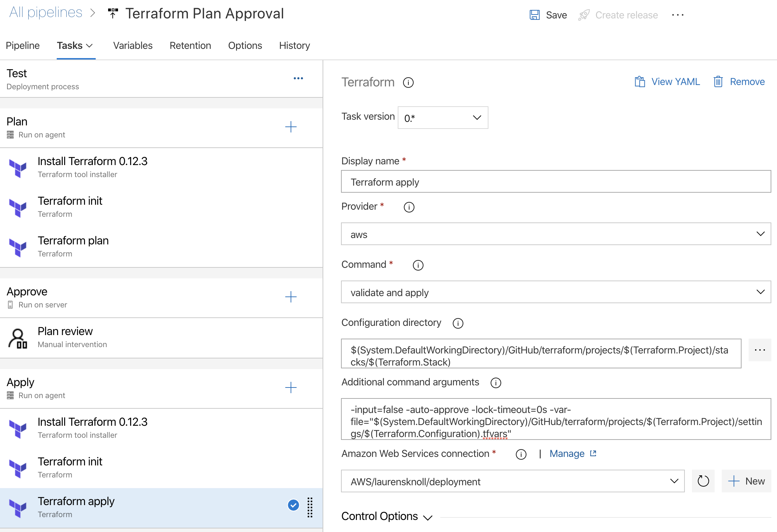This screenshot has width=777, height=532.
Task: Open the Task version dropdown
Action: (x=443, y=118)
